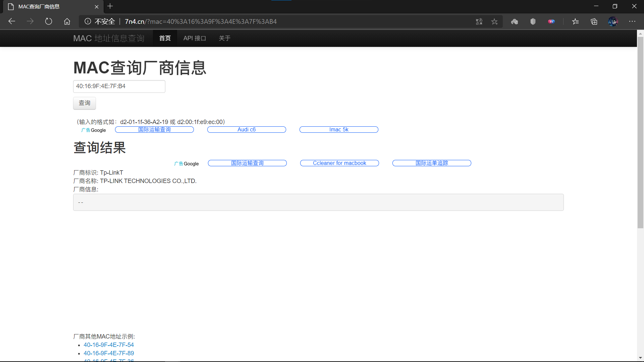Open the 40-16-9F-4E-7F-54 example link
This screenshot has width=644, height=362.
tap(109, 345)
